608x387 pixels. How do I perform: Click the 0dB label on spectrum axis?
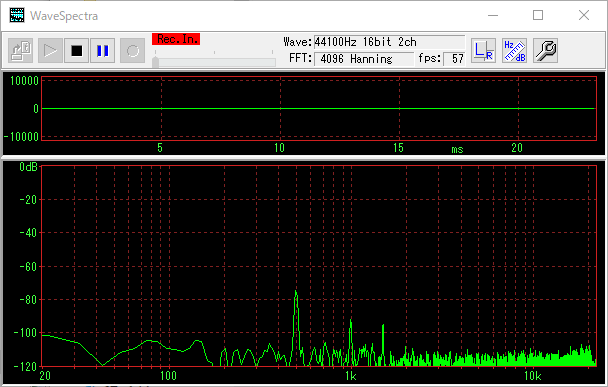click(x=28, y=167)
